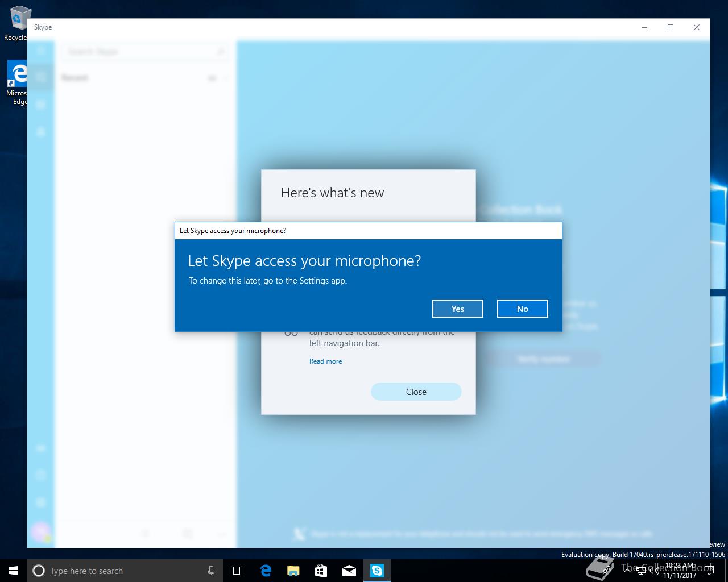Close the Here's what's new dialog
The image size is (728, 582).
[x=416, y=392]
